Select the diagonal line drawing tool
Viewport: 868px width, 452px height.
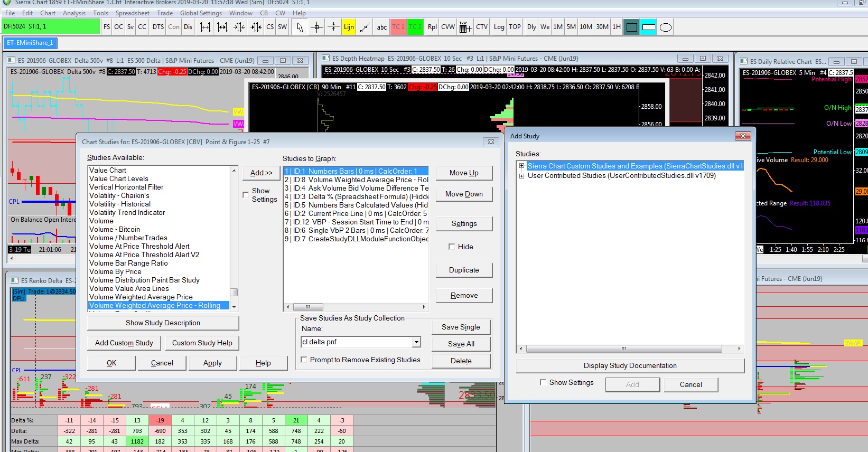click(365, 27)
